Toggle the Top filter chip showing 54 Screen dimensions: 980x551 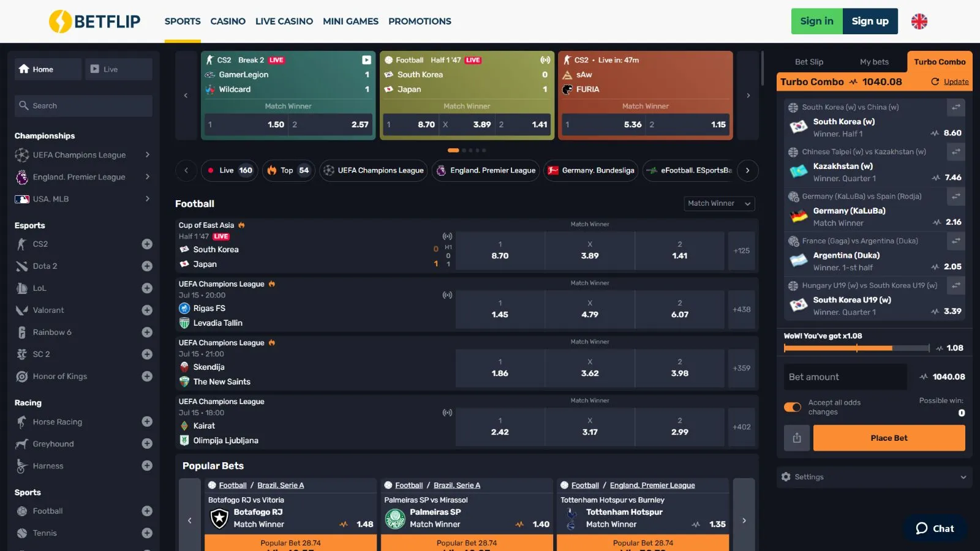(x=288, y=171)
